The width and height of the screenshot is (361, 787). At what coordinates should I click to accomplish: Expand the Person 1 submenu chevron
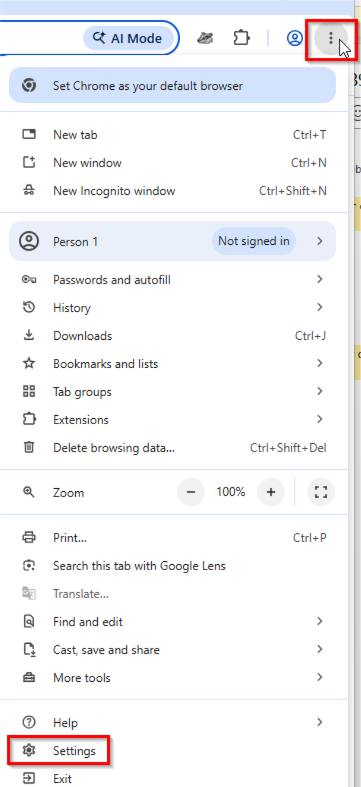(320, 241)
